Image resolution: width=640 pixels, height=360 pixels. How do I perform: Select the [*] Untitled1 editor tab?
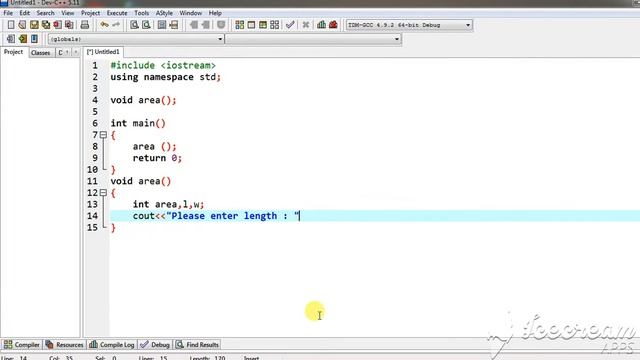[x=103, y=52]
